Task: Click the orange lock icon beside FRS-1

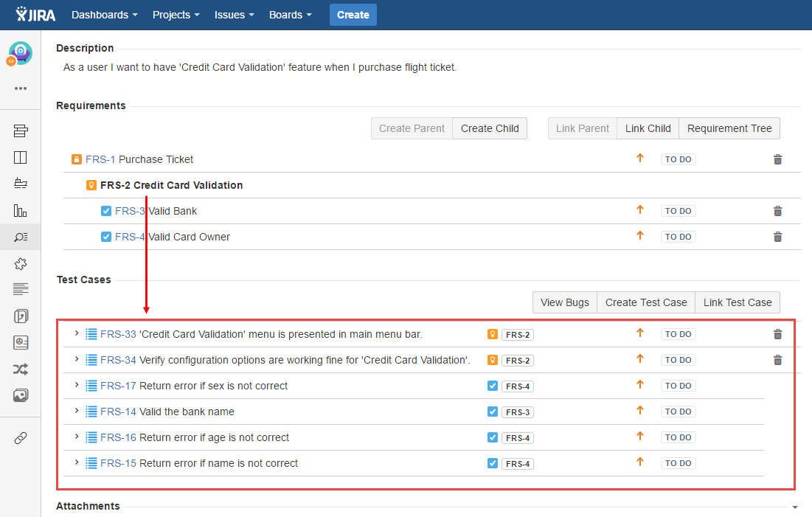Action: click(x=77, y=159)
